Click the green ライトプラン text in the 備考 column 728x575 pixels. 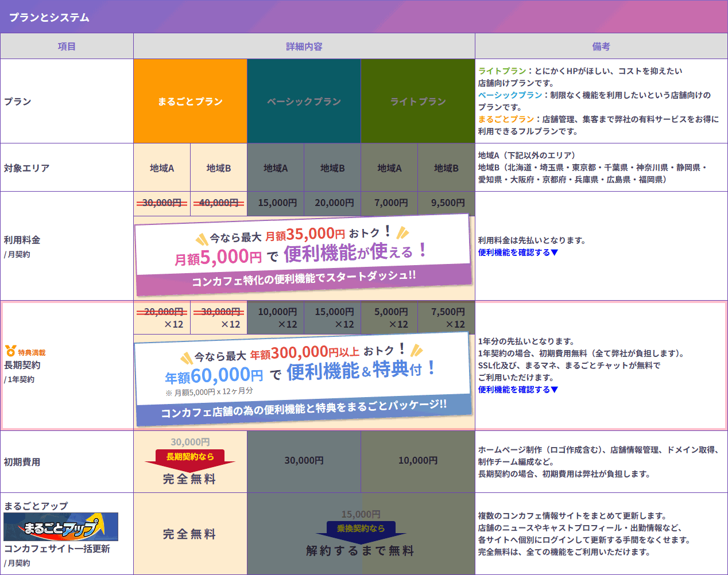pos(502,71)
